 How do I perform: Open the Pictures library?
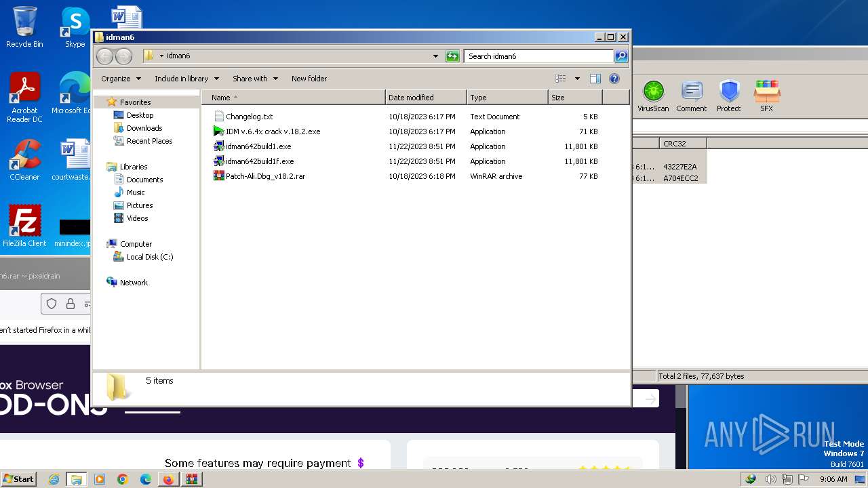tap(140, 205)
